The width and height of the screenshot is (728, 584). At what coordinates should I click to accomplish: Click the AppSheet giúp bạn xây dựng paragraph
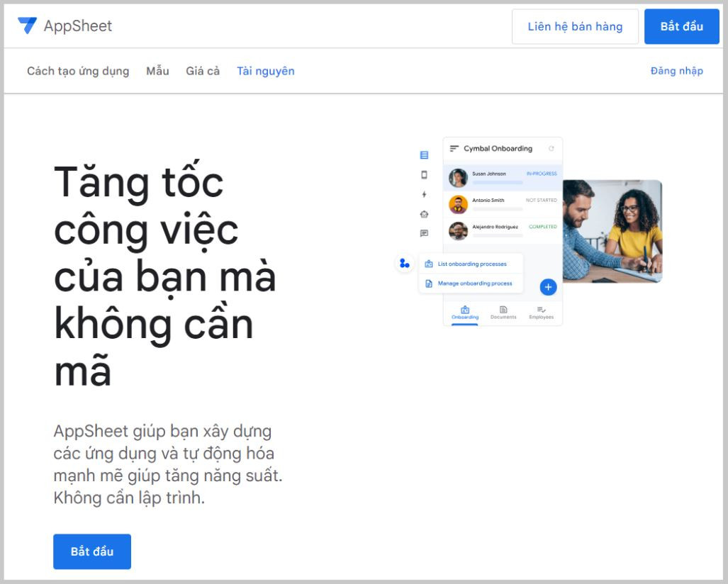coord(168,464)
